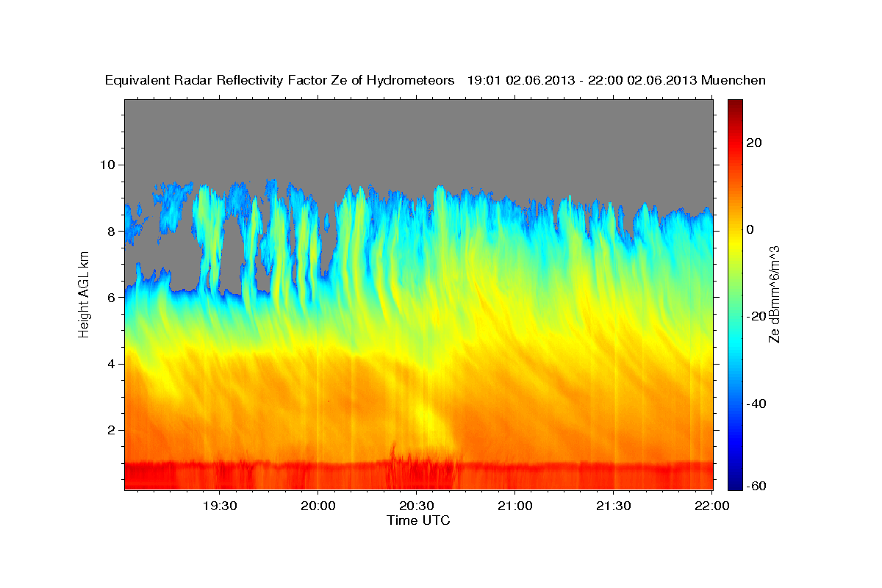Click the "Time UTC" axis label
882x588 pixels.
tap(418, 520)
